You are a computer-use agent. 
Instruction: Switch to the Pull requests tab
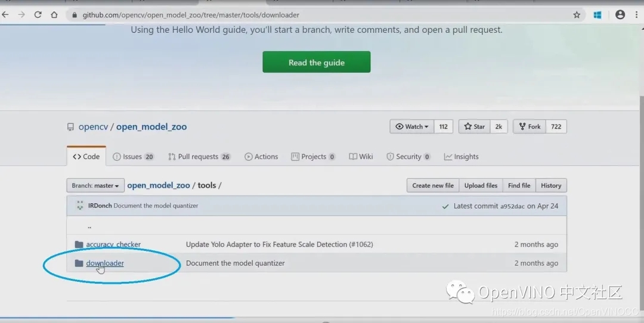[199, 156]
